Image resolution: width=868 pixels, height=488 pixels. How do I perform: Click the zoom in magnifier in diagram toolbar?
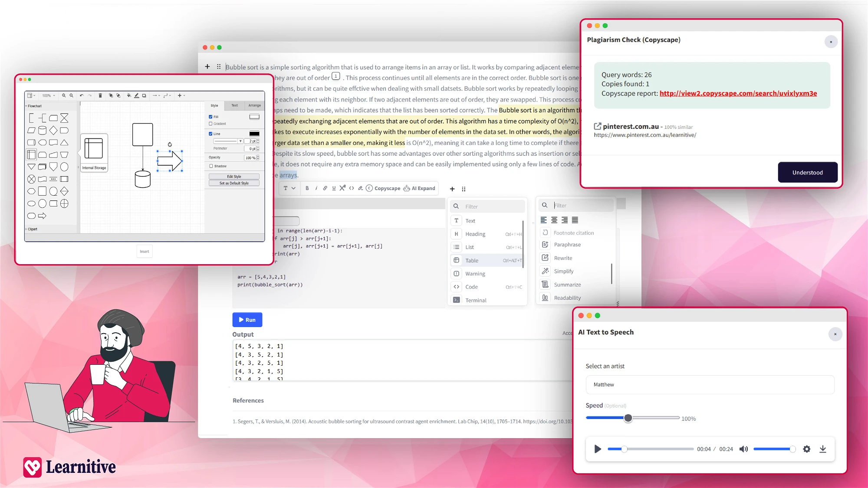pyautogui.click(x=64, y=95)
